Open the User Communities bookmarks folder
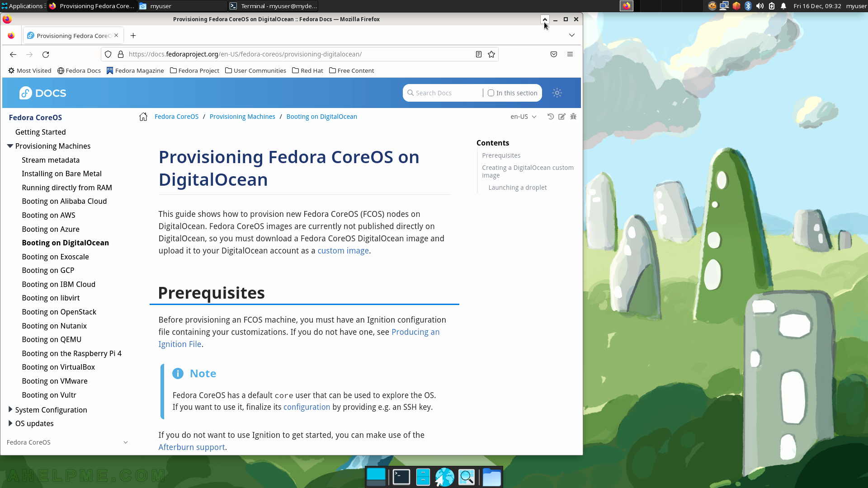 tap(256, 70)
